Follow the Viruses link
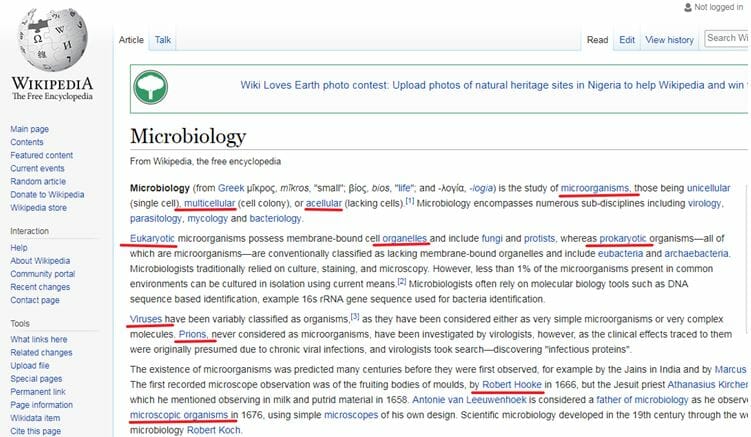 coord(146,319)
